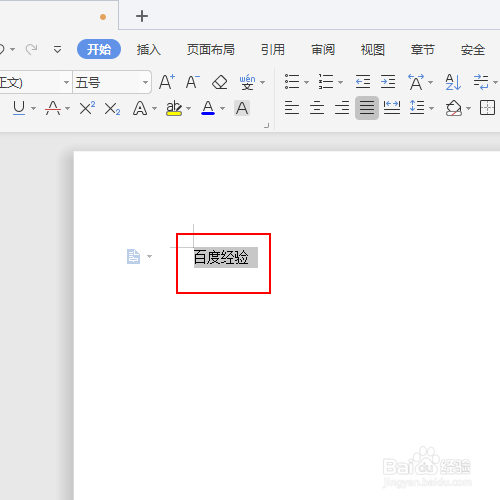The image size is (500, 500).
Task: Apply bullet list formatting
Action: [x=292, y=82]
